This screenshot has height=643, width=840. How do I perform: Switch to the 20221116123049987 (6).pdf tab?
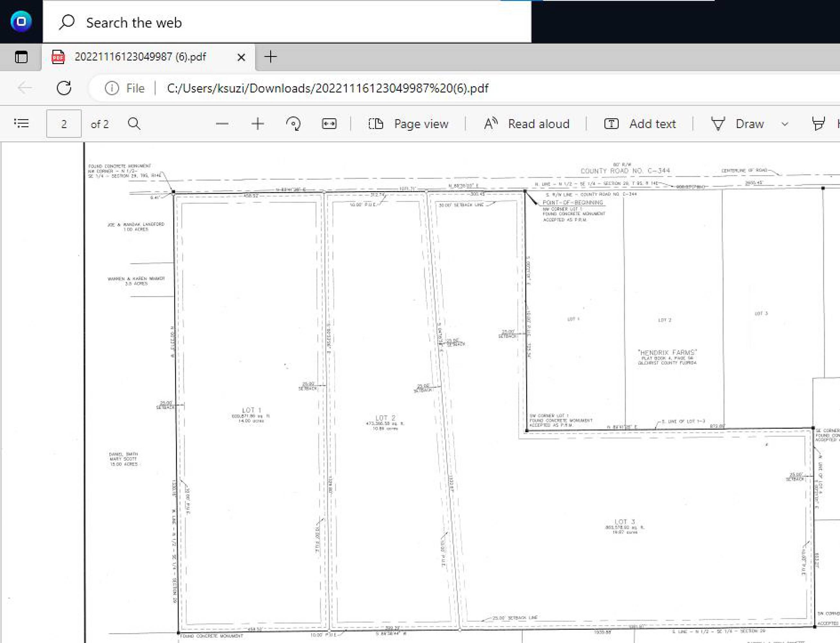pyautogui.click(x=140, y=57)
